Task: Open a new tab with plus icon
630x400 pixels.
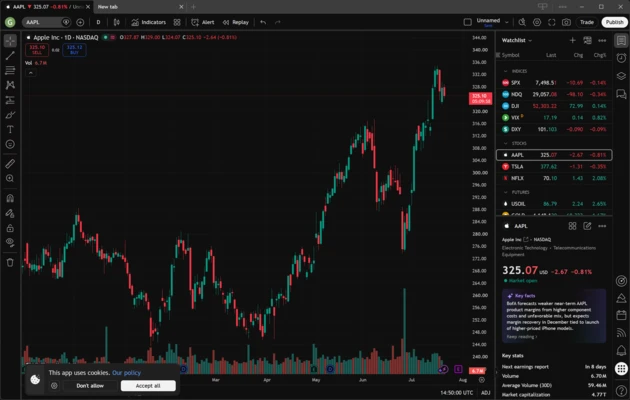Action: click(193, 7)
